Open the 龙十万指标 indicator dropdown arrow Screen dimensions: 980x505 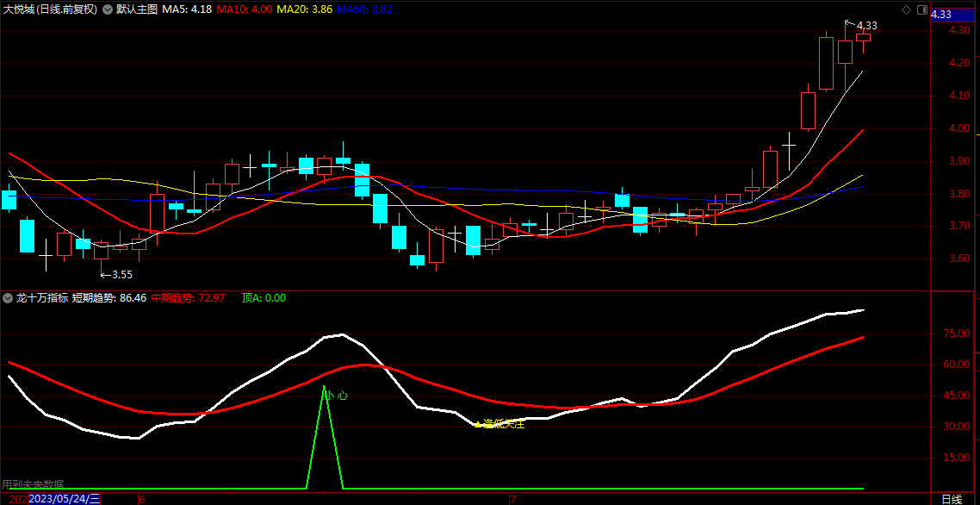tap(8, 298)
